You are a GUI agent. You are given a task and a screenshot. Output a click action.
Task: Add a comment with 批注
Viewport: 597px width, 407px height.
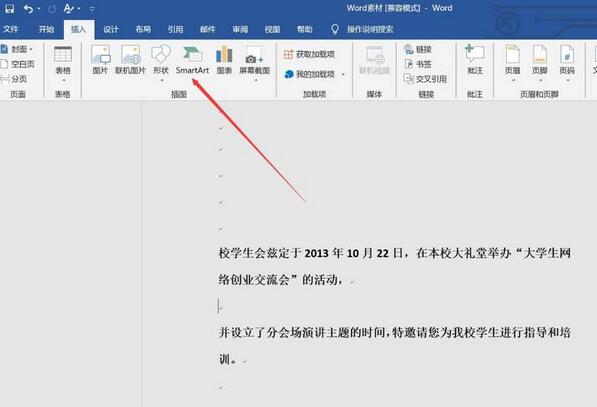(475, 60)
